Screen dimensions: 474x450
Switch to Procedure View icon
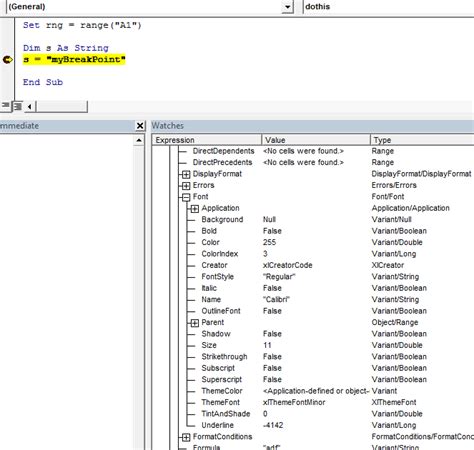6,106
